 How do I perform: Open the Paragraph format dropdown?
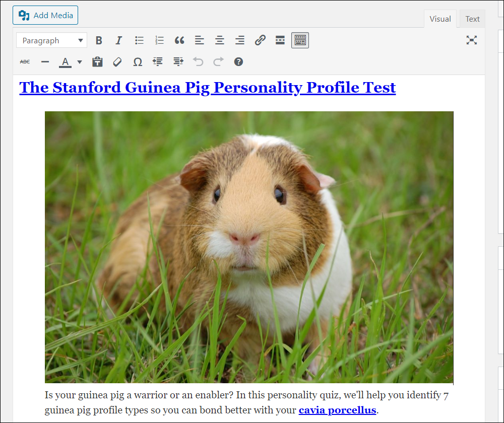[52, 40]
